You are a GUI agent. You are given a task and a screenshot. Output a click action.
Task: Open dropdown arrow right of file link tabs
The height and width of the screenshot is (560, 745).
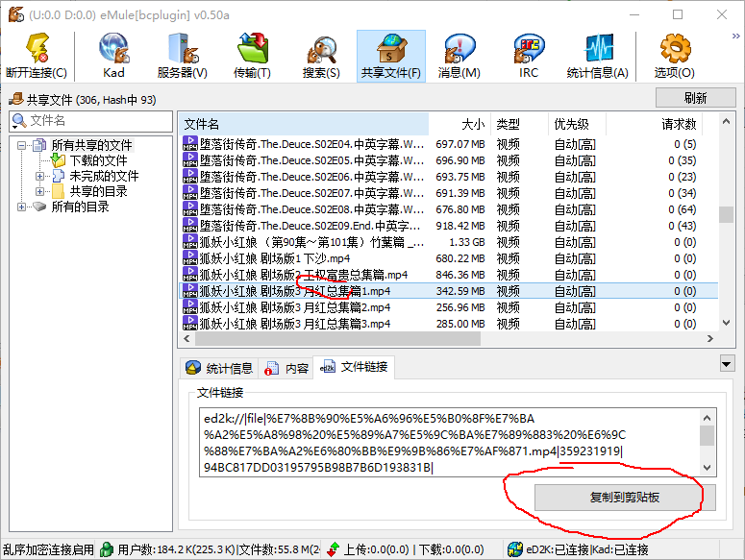727,364
